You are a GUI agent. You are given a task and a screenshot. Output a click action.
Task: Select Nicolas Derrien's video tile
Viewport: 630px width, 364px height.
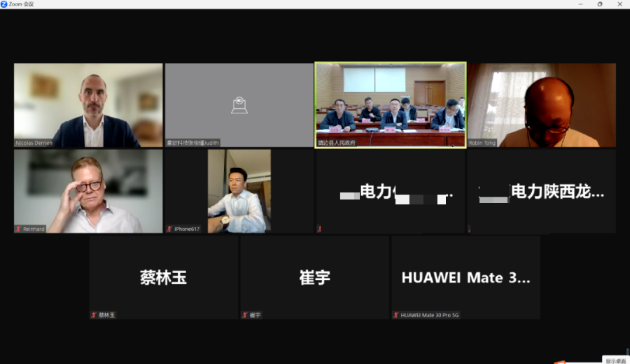(88, 105)
